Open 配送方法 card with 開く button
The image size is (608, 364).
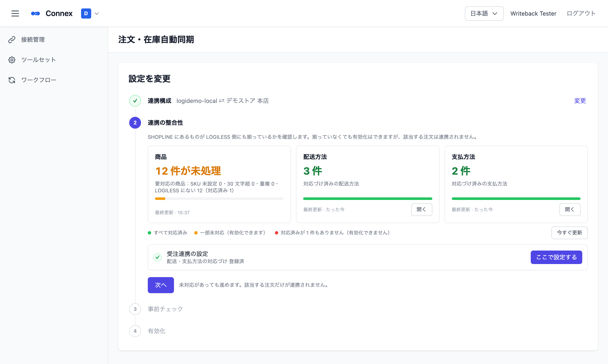(421, 209)
